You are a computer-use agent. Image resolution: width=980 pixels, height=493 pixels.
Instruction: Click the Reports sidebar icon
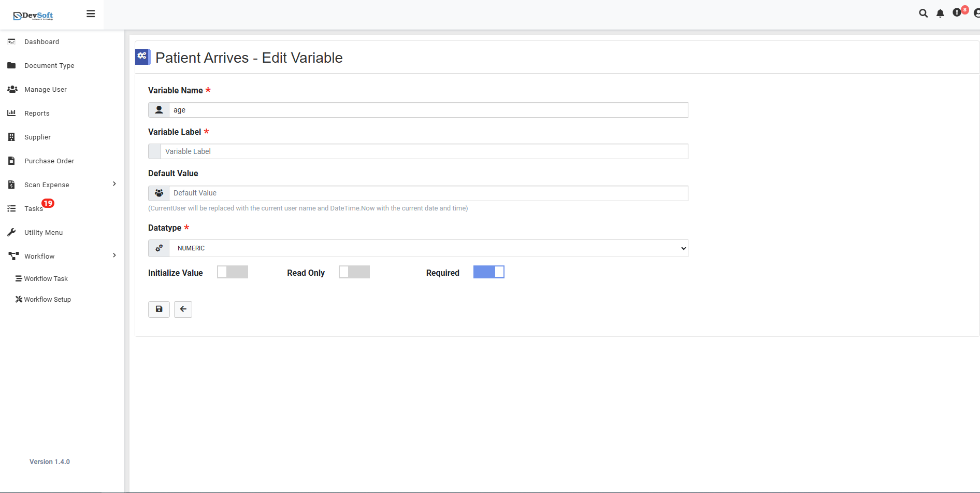[11, 113]
